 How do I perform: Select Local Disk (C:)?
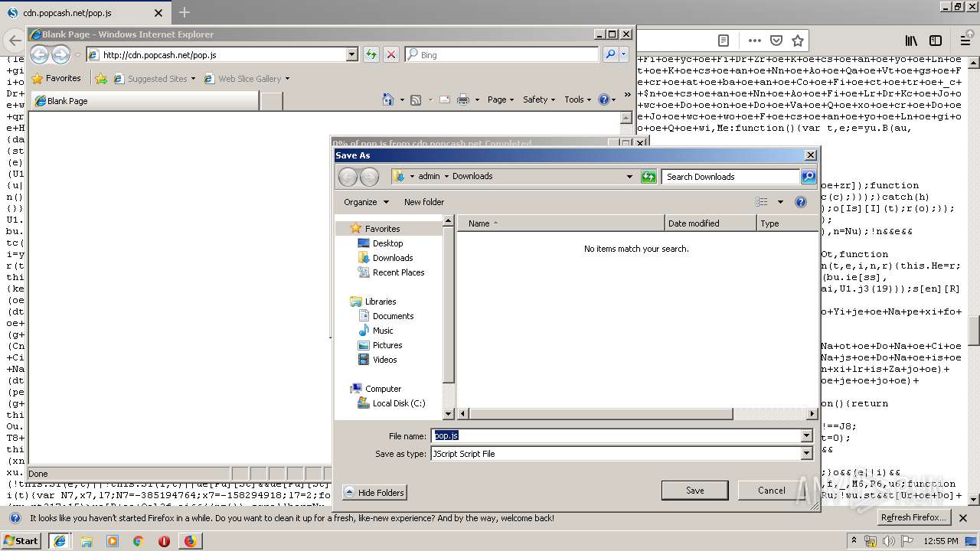pos(398,403)
